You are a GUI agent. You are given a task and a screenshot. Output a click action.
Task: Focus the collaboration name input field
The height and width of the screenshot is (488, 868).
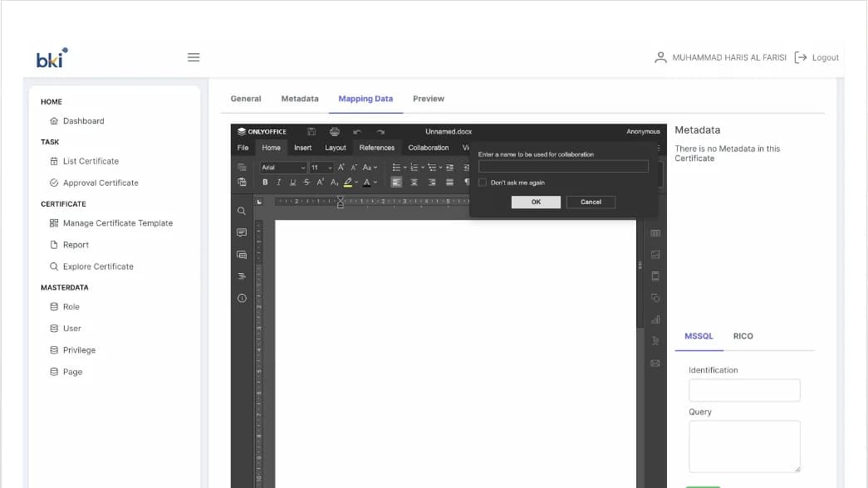[x=563, y=166]
